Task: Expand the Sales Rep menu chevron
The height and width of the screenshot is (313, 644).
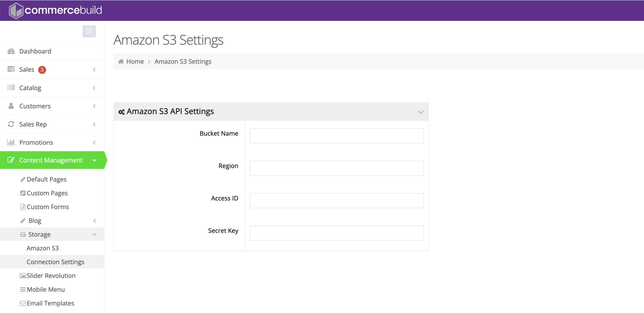Action: click(x=94, y=124)
